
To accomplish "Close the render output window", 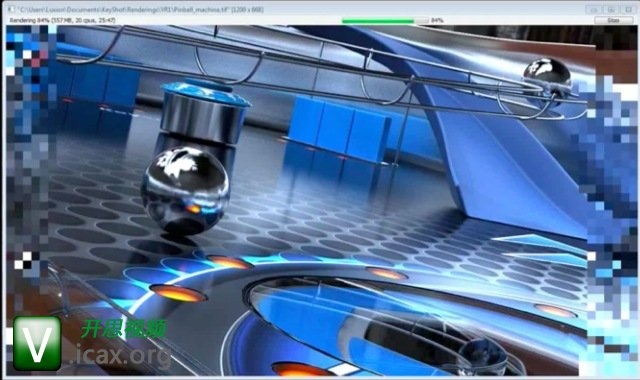I will pos(628,9).
